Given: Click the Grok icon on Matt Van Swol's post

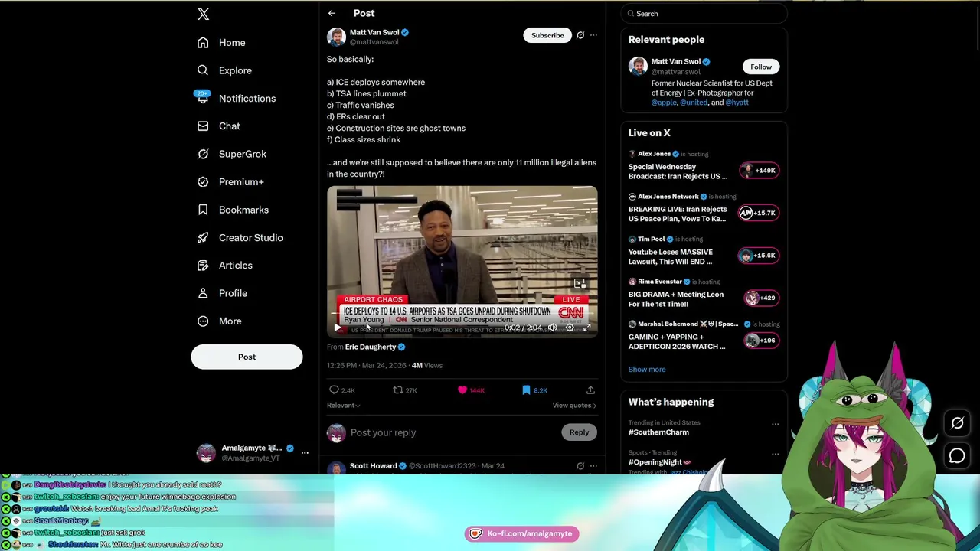Looking at the screenshot, I should (580, 35).
